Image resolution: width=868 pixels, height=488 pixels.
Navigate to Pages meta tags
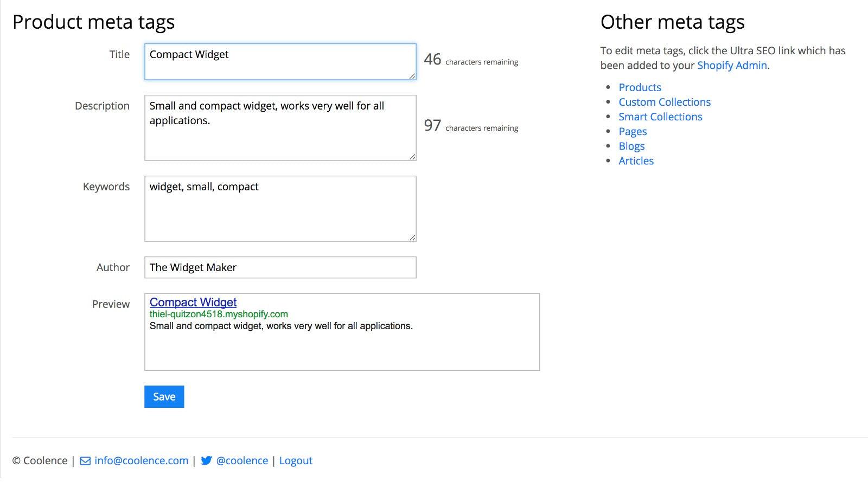click(633, 131)
